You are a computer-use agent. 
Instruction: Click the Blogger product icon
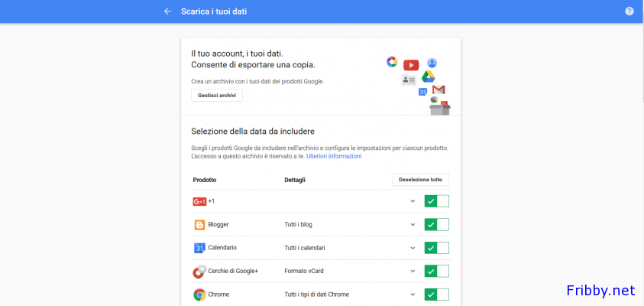tap(199, 225)
